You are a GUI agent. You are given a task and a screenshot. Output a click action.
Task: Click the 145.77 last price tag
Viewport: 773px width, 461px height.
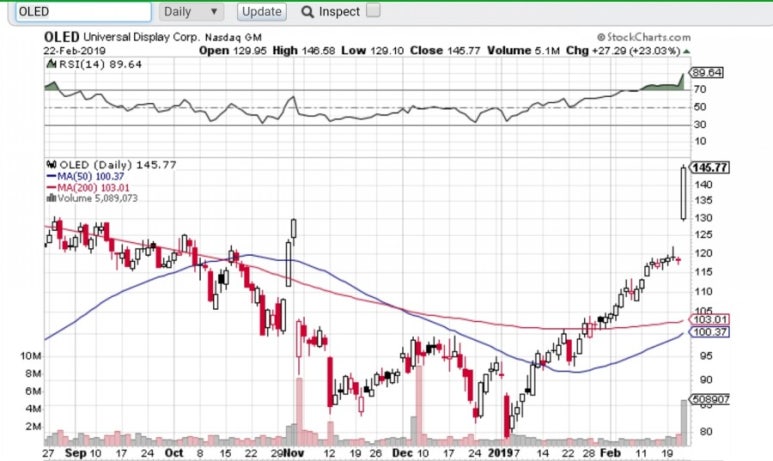[709, 168]
